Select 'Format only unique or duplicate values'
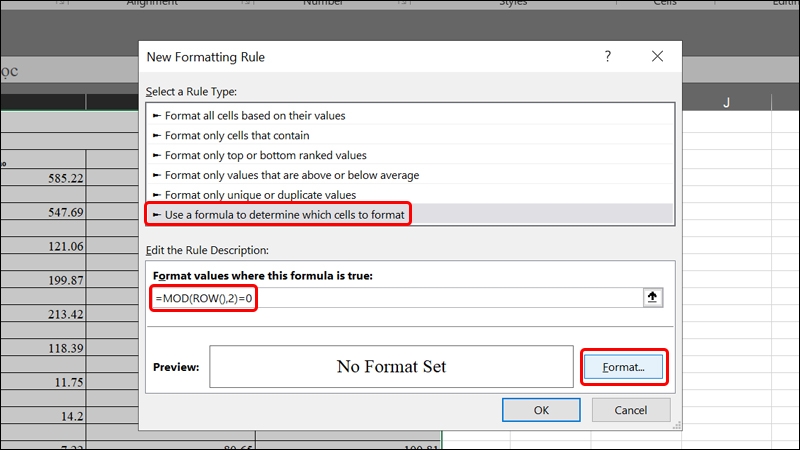The height and width of the screenshot is (450, 800). pos(410,195)
